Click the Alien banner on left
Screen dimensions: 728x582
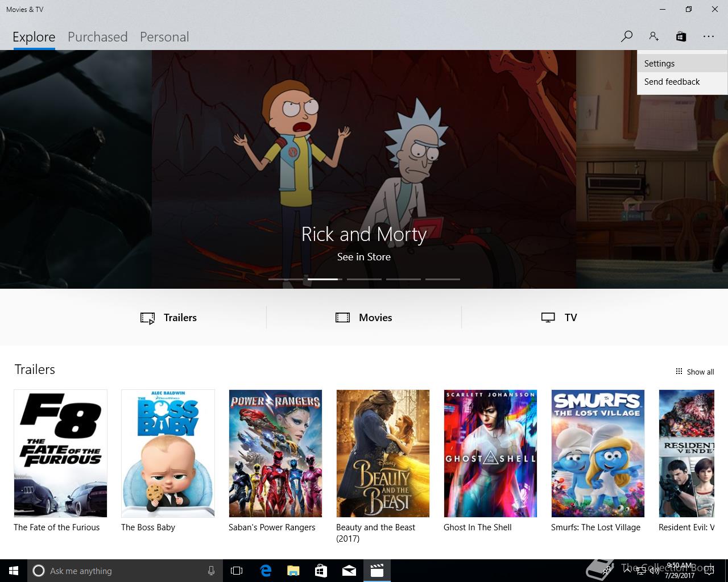76,169
